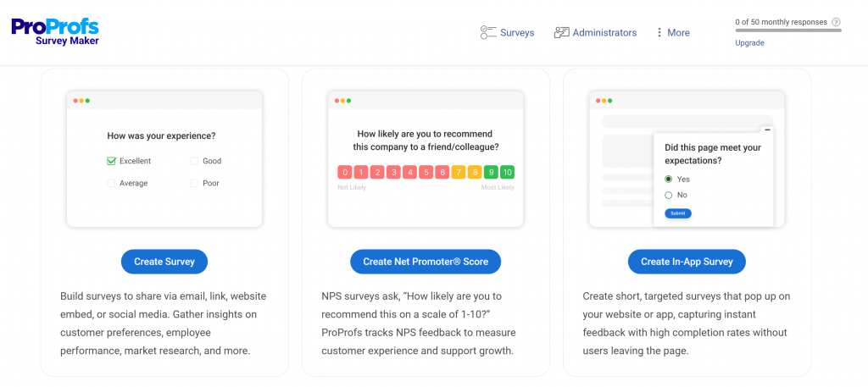This screenshot has width=868, height=387.
Task: Click the small Submit button in preview
Action: click(678, 213)
